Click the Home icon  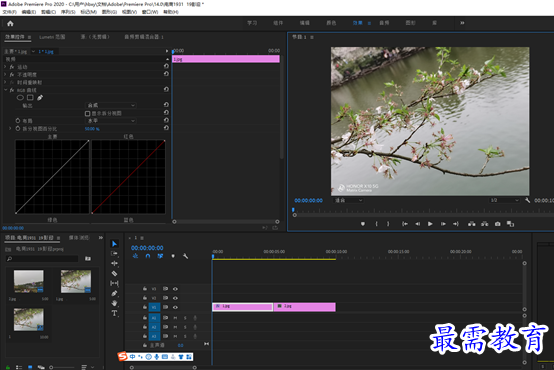pyautogui.click(x=10, y=24)
